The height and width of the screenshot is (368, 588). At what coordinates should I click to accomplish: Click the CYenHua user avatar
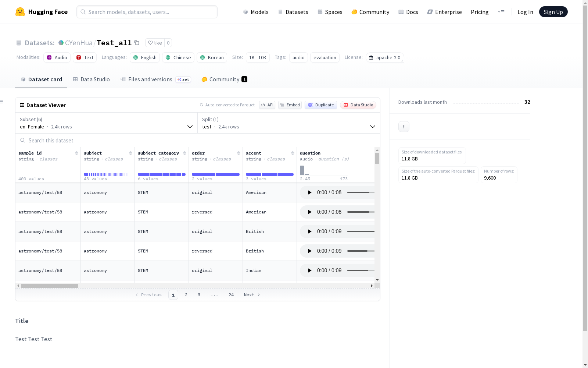pos(61,43)
